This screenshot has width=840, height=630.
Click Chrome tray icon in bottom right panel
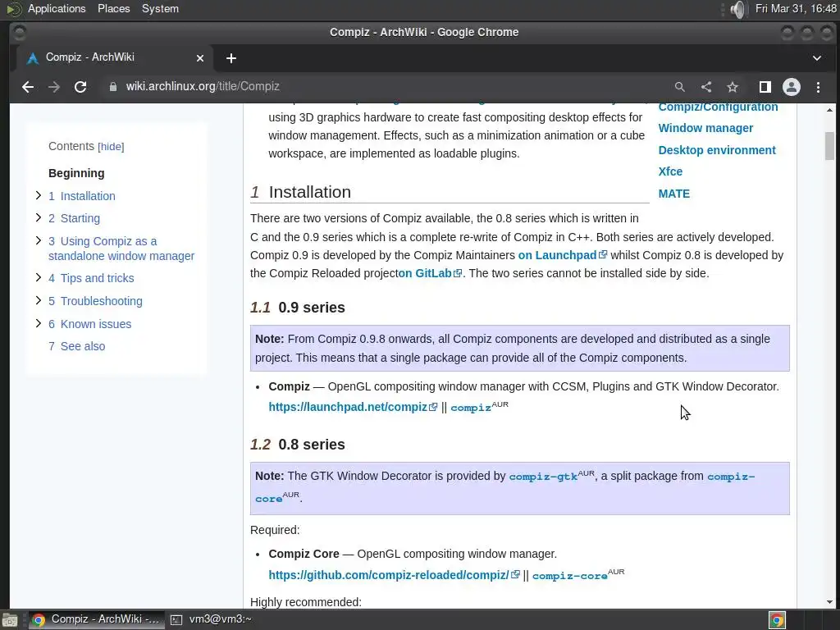(777, 620)
